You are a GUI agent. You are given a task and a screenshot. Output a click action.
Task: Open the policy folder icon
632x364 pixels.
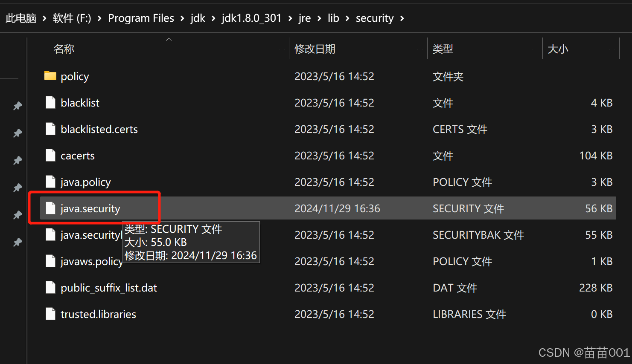[50, 75]
